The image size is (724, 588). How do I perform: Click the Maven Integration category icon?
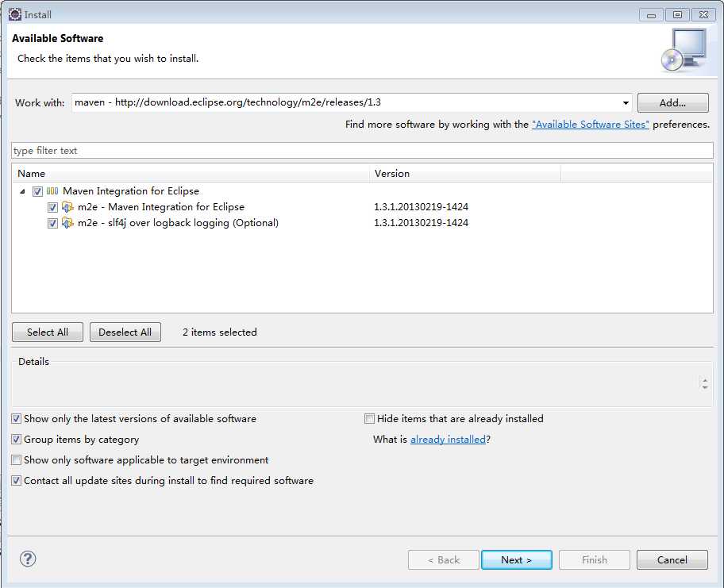52,190
